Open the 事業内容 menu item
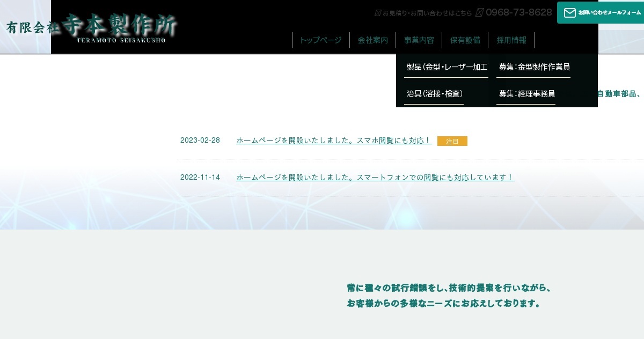Viewport: 644px width, 339px height. pyautogui.click(x=419, y=40)
